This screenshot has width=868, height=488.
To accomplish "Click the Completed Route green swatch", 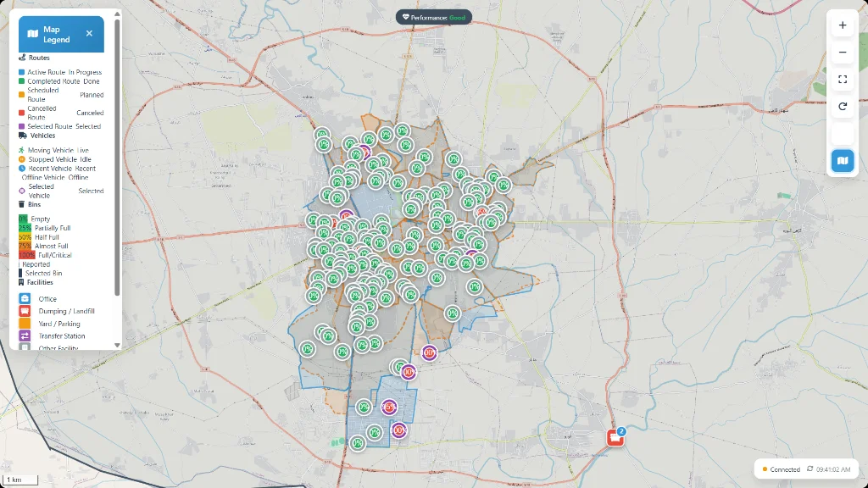I will (x=21, y=81).
